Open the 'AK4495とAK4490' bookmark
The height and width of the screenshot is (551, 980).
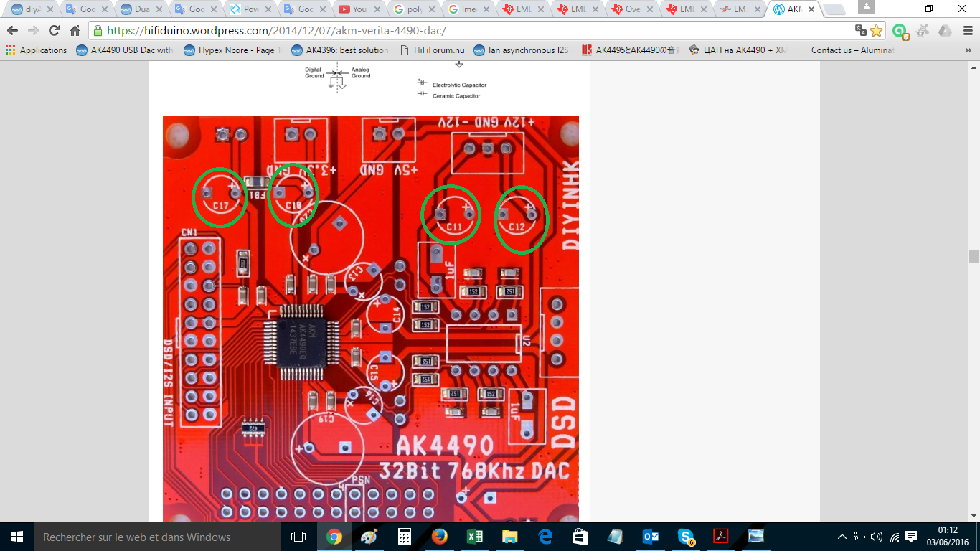[630, 50]
